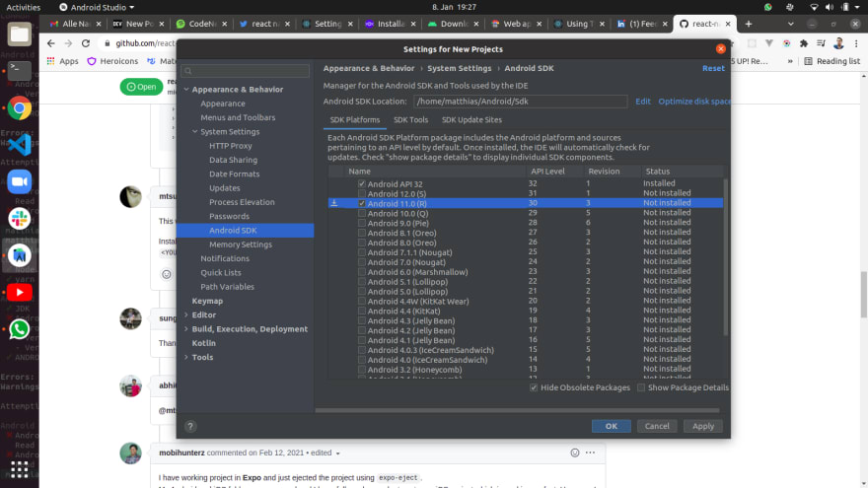
Task: Switch to SDK Update Sites tab
Action: click(471, 119)
